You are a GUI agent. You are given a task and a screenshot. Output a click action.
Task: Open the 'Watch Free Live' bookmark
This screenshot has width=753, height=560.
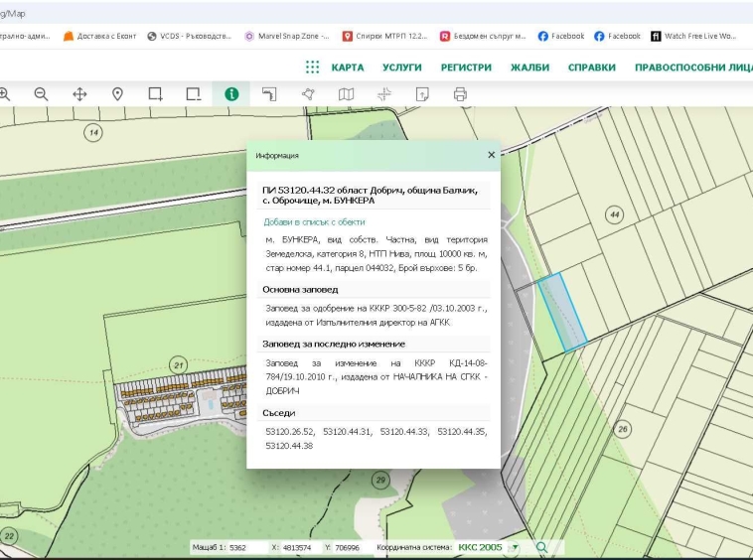pos(693,36)
